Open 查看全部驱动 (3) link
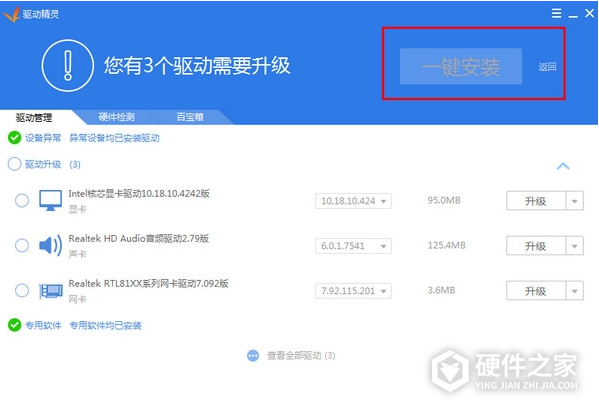 click(x=301, y=356)
